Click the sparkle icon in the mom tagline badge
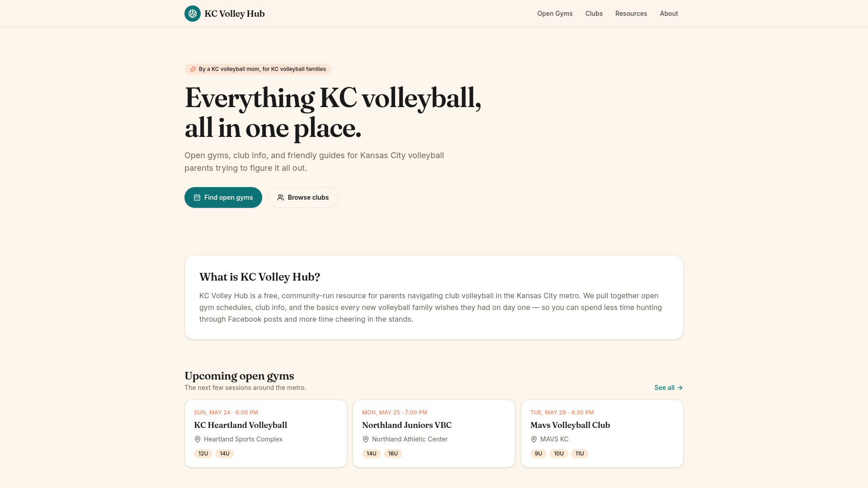The width and height of the screenshot is (868, 488). click(193, 69)
